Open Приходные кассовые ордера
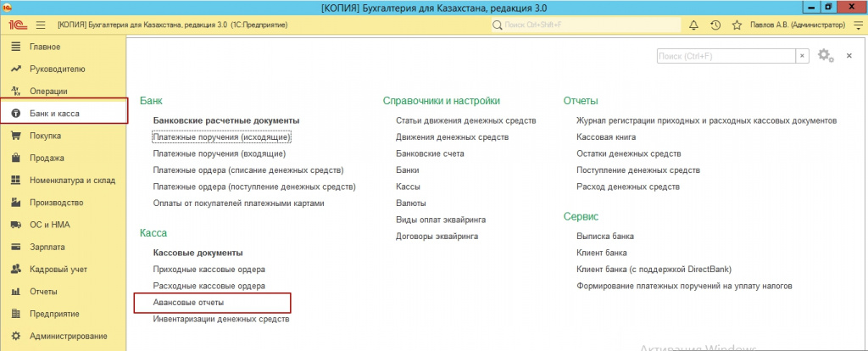868x351 pixels. [209, 270]
